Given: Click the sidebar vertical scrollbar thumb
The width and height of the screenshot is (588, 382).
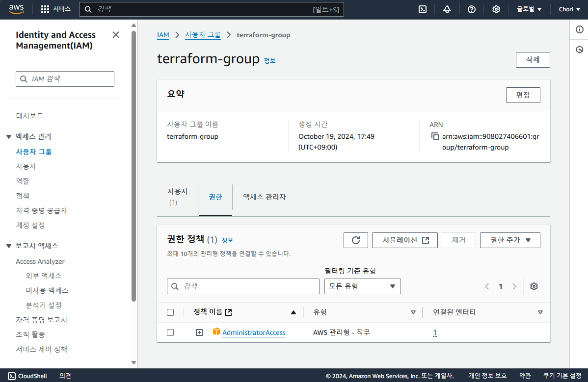Looking at the screenshot, I should coord(134,167).
